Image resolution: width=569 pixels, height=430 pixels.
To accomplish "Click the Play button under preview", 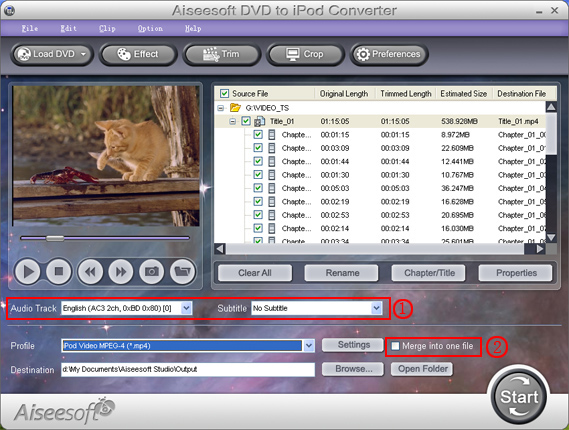I will click(28, 271).
